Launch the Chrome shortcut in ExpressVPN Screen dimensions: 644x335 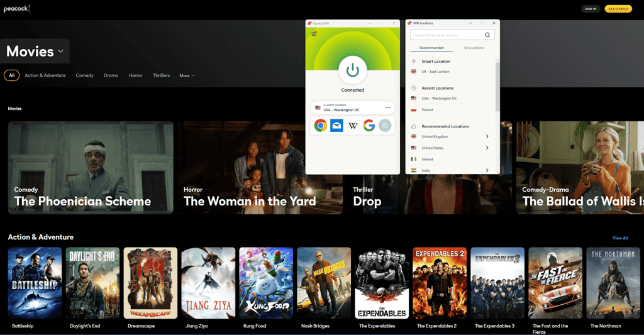320,125
